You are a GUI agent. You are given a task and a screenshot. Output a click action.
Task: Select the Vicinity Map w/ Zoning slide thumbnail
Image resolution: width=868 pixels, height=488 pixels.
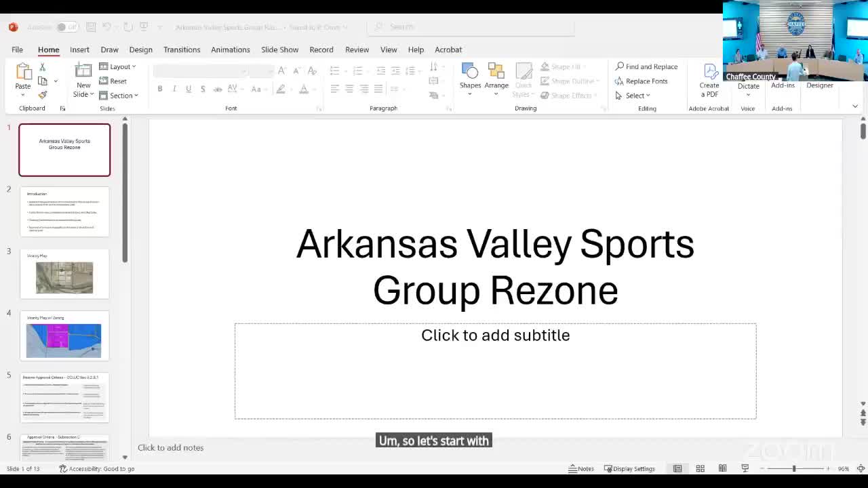click(x=64, y=335)
